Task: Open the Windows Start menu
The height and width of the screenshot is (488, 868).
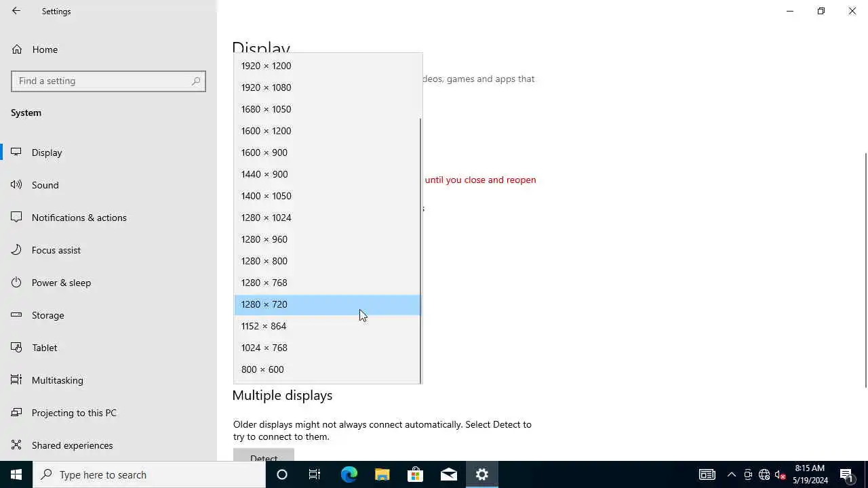Action: coord(16,474)
